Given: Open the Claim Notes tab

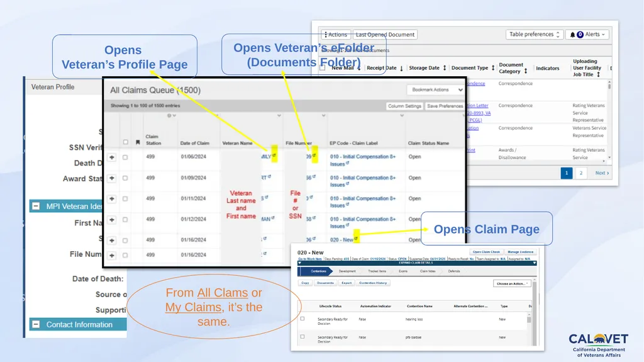Looking at the screenshot, I should [428, 271].
